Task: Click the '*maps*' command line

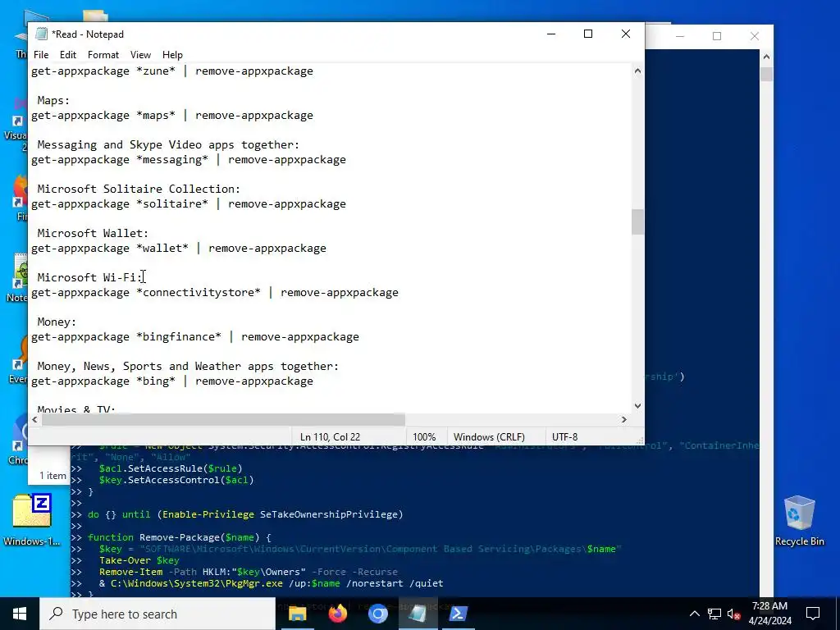Action: coord(172,115)
